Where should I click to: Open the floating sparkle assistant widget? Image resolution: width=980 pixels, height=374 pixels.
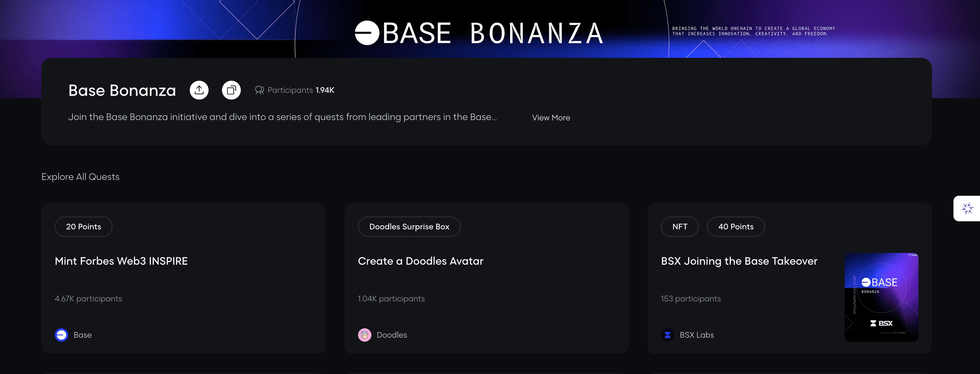(x=967, y=208)
